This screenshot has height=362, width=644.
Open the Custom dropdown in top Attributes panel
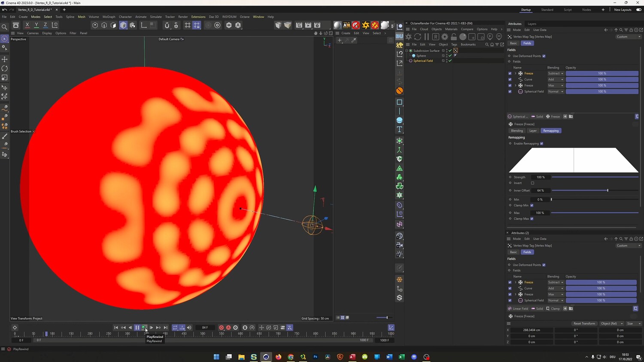coord(629,37)
